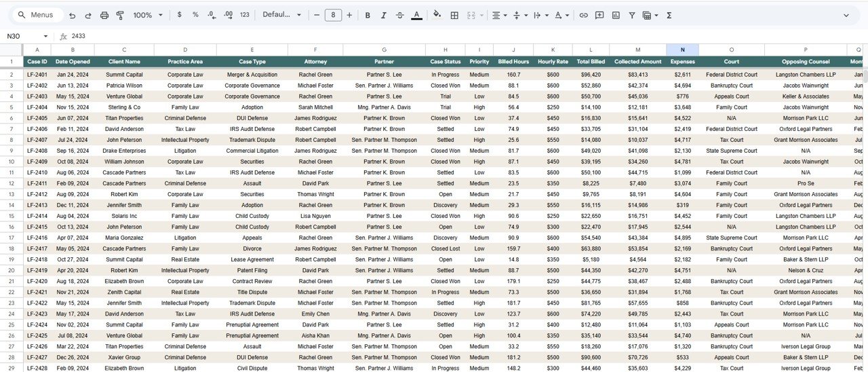
Task: Click the Select all corner box
Action: tap(12, 50)
